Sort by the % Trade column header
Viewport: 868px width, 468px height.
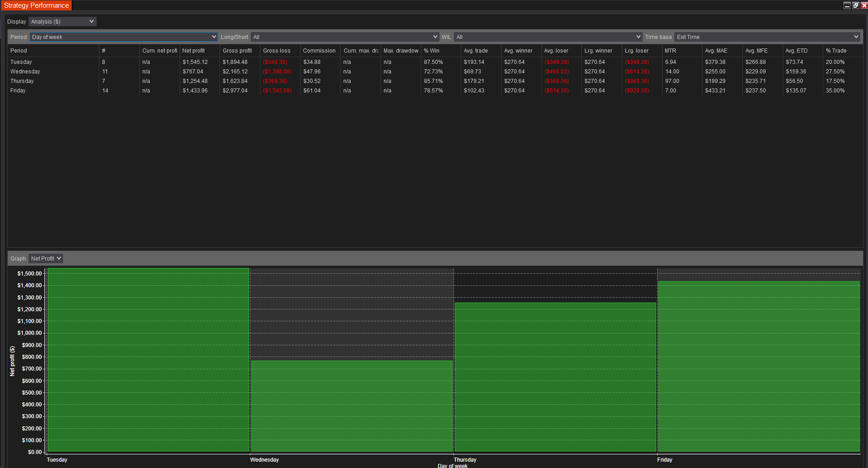click(x=843, y=51)
